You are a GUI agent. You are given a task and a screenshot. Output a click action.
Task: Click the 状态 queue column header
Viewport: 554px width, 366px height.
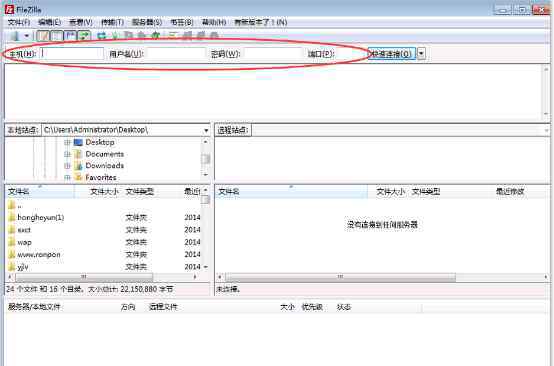(x=343, y=307)
